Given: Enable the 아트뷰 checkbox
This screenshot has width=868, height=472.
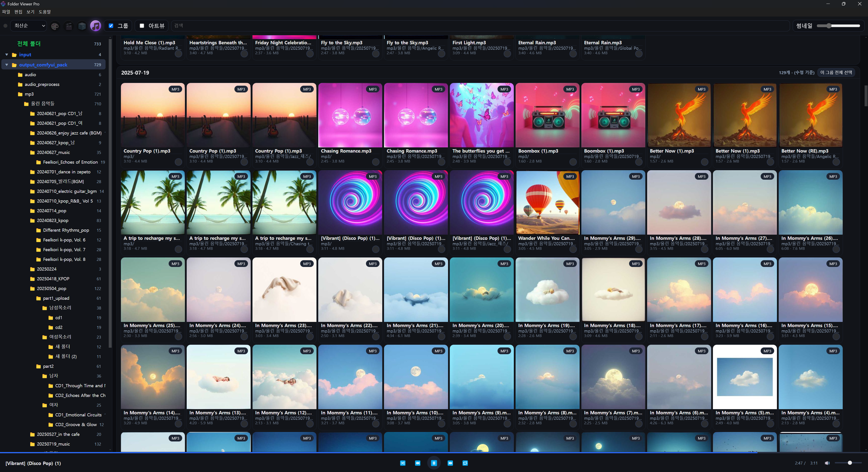Looking at the screenshot, I should pos(142,26).
